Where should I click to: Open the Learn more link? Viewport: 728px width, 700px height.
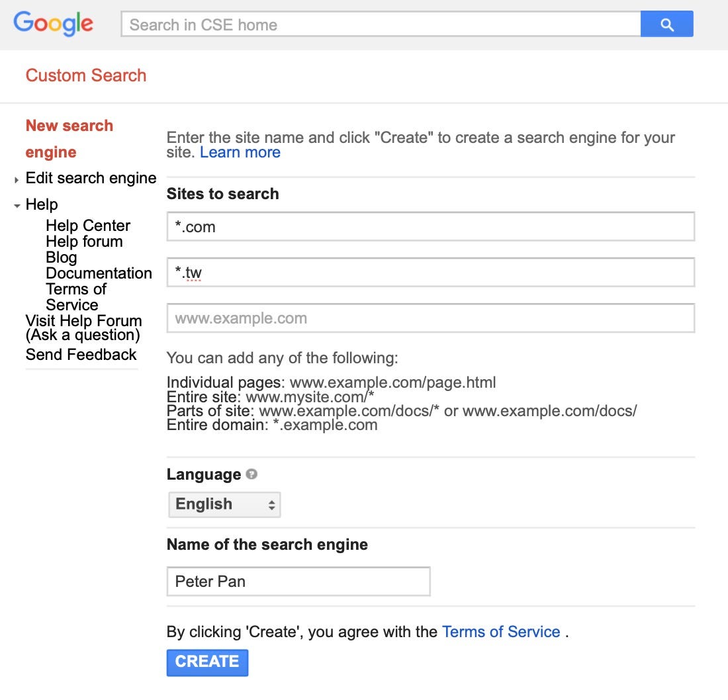click(x=240, y=152)
